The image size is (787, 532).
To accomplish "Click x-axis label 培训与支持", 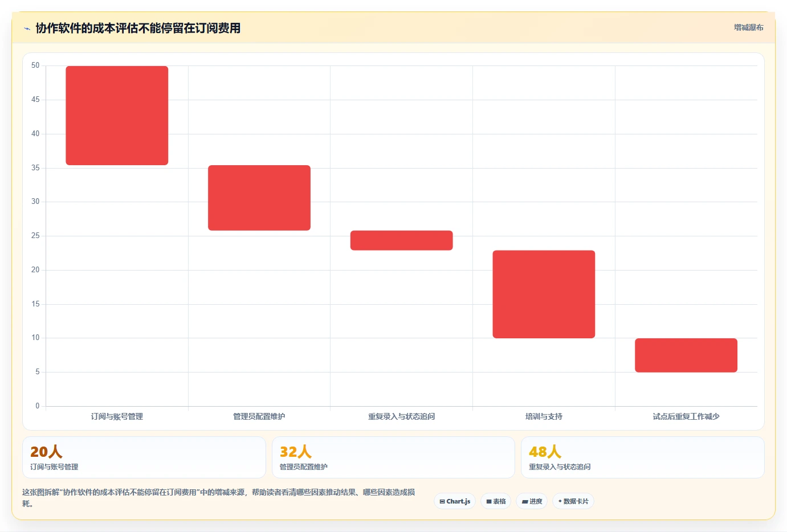I will (x=544, y=416).
